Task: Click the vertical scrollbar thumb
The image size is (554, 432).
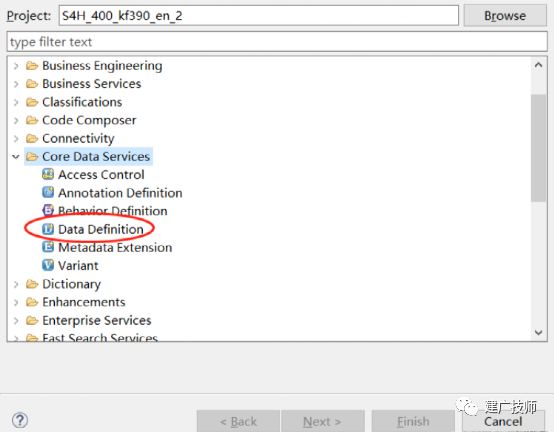Action: (x=538, y=148)
